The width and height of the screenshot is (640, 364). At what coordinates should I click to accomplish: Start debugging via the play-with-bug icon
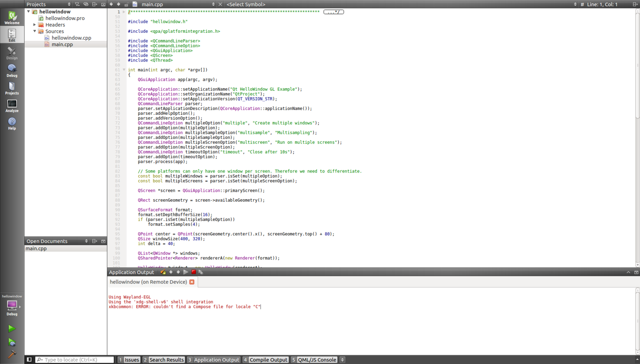click(12, 342)
